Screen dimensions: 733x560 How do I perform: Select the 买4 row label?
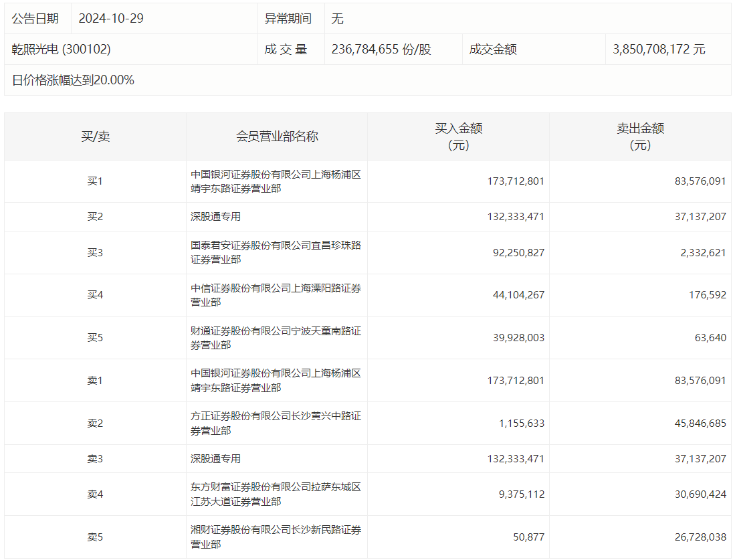tap(95, 295)
